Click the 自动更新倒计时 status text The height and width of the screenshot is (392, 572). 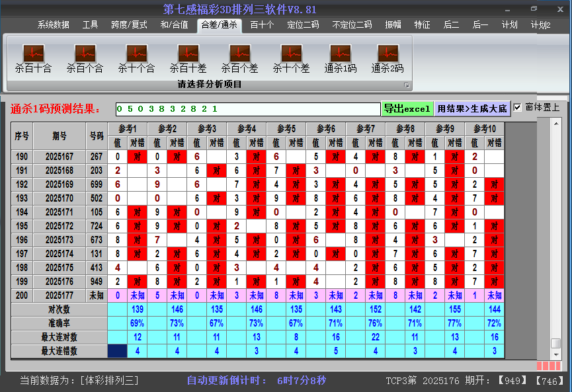[x=256, y=381]
